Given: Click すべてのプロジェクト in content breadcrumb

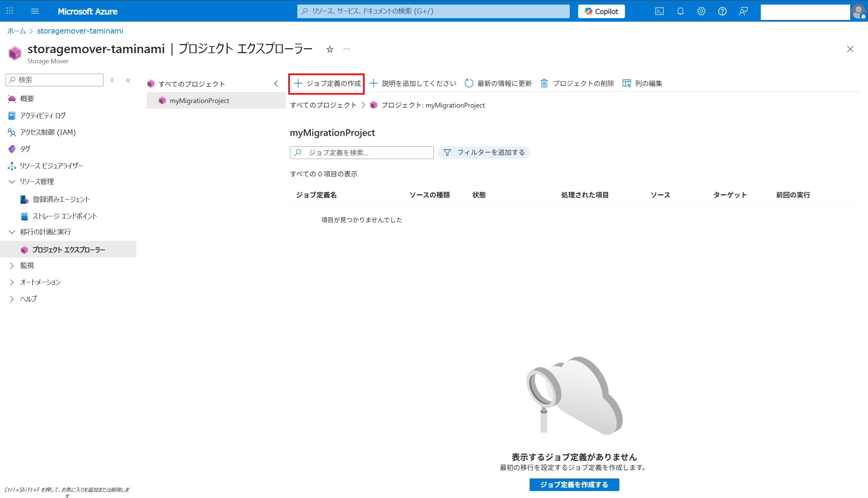Looking at the screenshot, I should (x=323, y=105).
